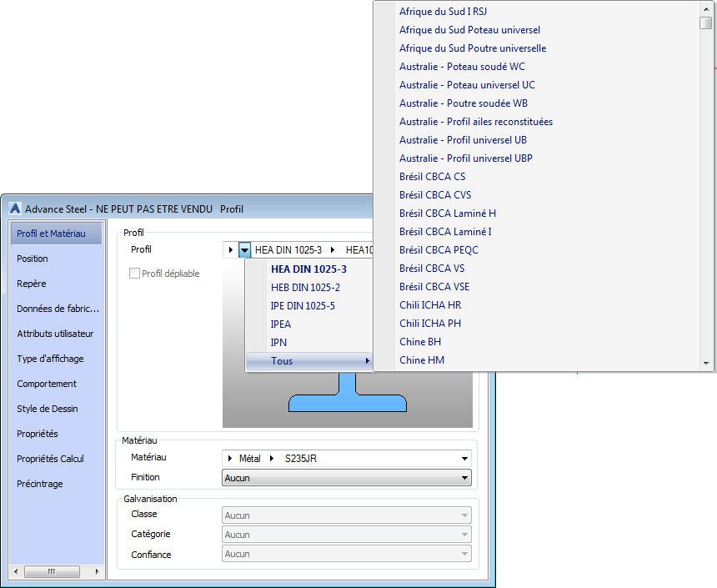The height and width of the screenshot is (588, 717).
Task: Select Brésil CBCA PEQC
Action: [x=439, y=250]
